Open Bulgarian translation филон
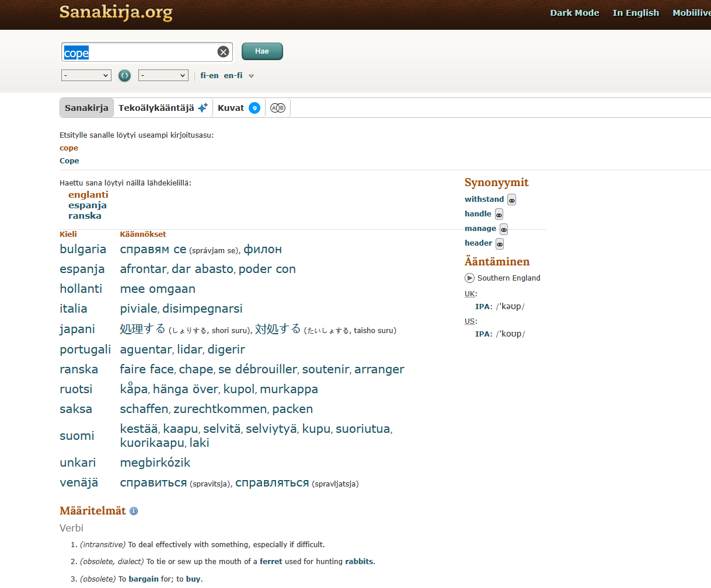The height and width of the screenshot is (588, 711). point(263,250)
